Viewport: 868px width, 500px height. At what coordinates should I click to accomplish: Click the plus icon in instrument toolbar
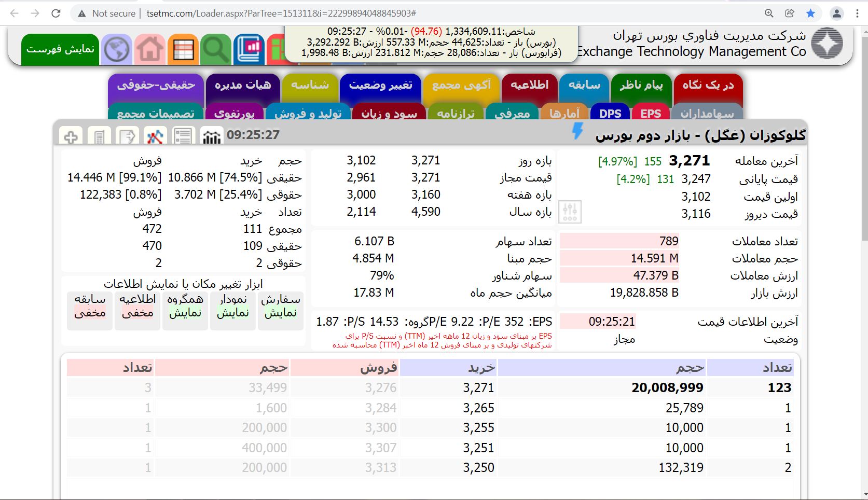point(71,136)
